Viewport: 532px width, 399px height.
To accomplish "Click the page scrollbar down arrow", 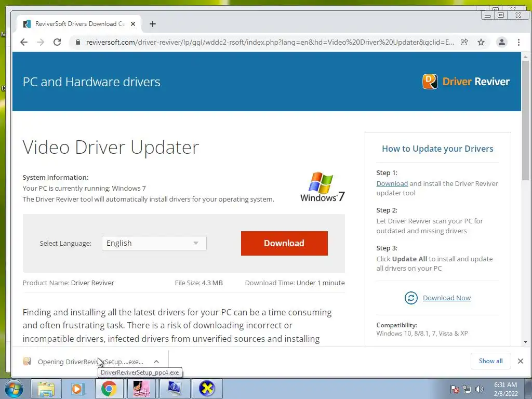I will [x=526, y=342].
